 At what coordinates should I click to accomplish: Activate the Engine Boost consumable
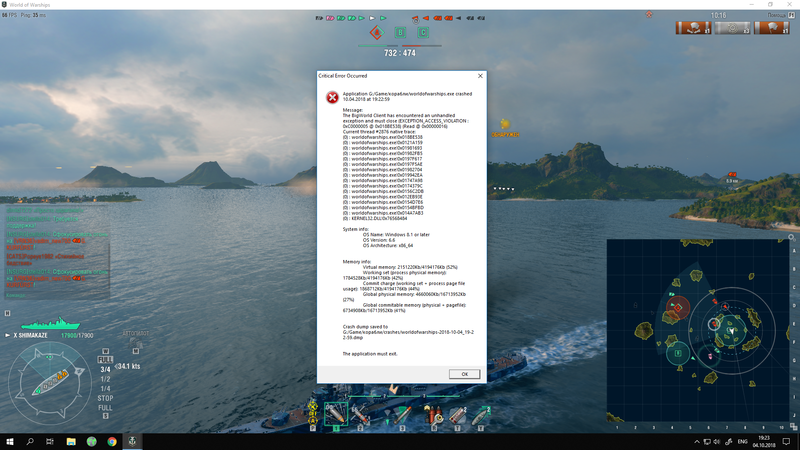480,415
